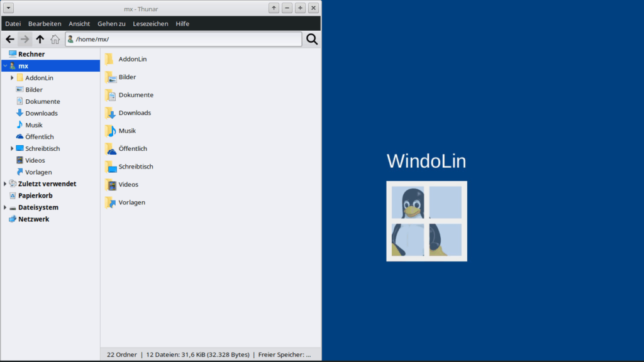Expand the Zuletzt verwendet tree node
Image resolution: width=644 pixels, height=362 pixels.
5,184
